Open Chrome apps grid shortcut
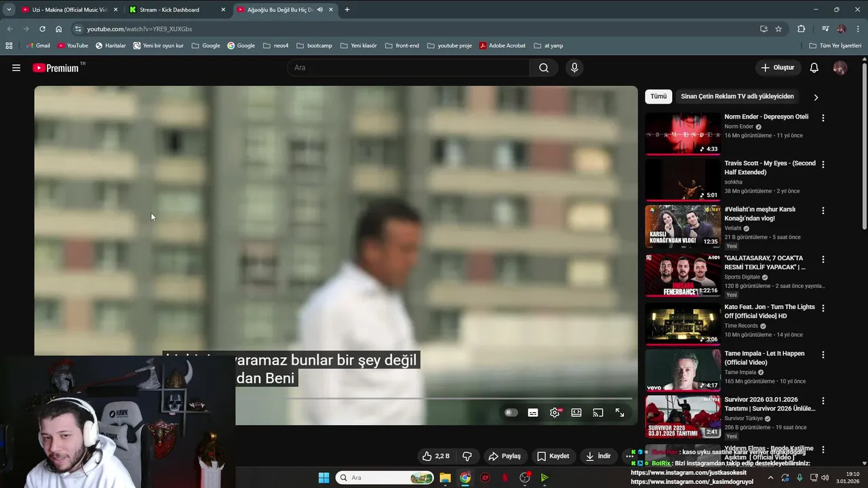The width and height of the screenshot is (868, 488). (x=9, y=45)
